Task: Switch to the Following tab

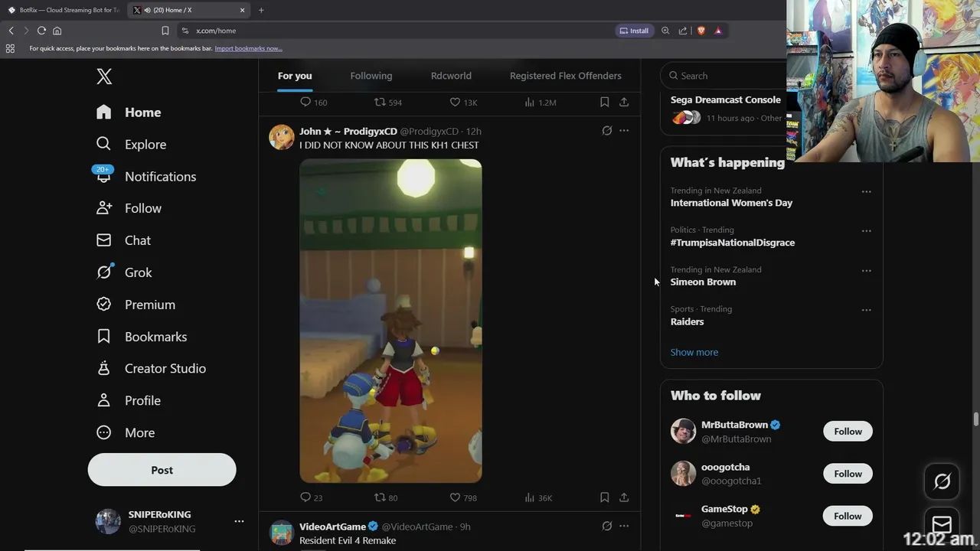Action: 371,76
